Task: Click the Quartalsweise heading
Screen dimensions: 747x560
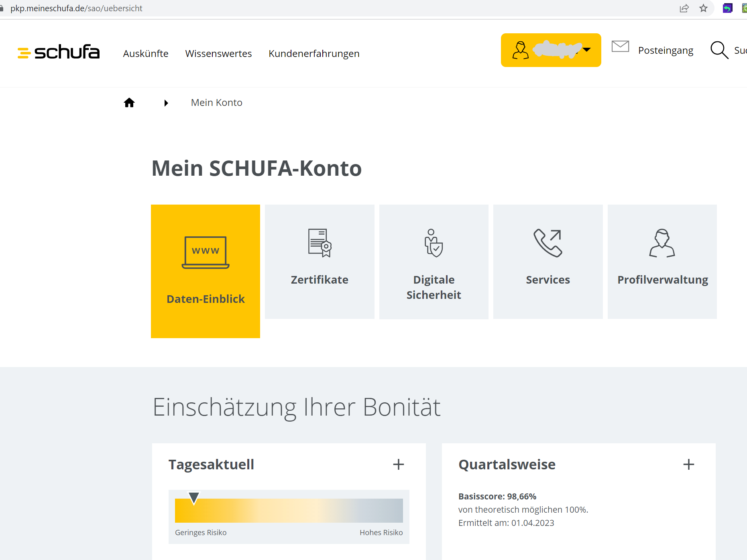Action: (x=507, y=465)
